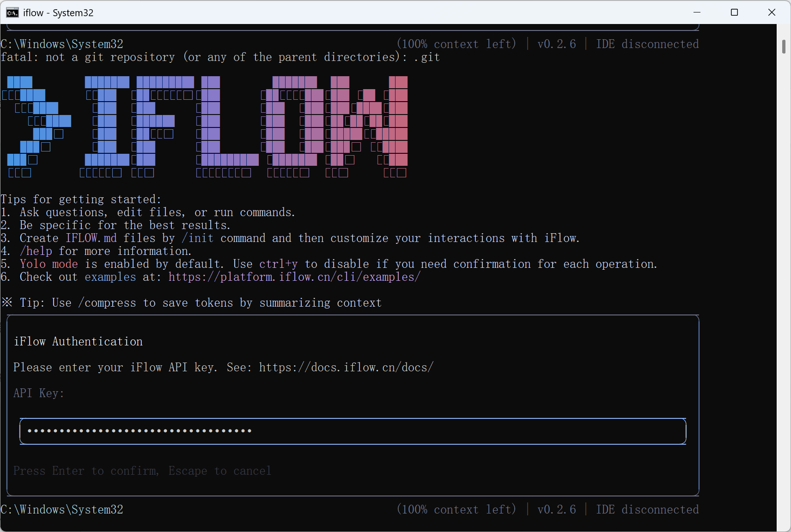The height and width of the screenshot is (532, 791).
Task: Open the docs.iflow.cn/docs link
Action: point(346,368)
